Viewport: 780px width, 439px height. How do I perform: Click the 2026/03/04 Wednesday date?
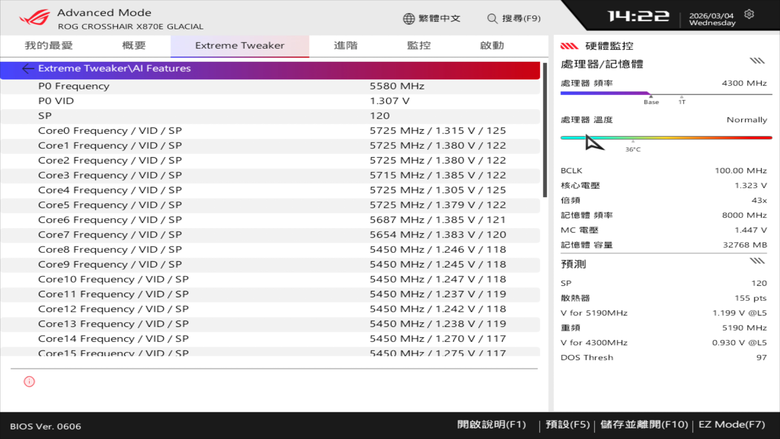(712, 19)
